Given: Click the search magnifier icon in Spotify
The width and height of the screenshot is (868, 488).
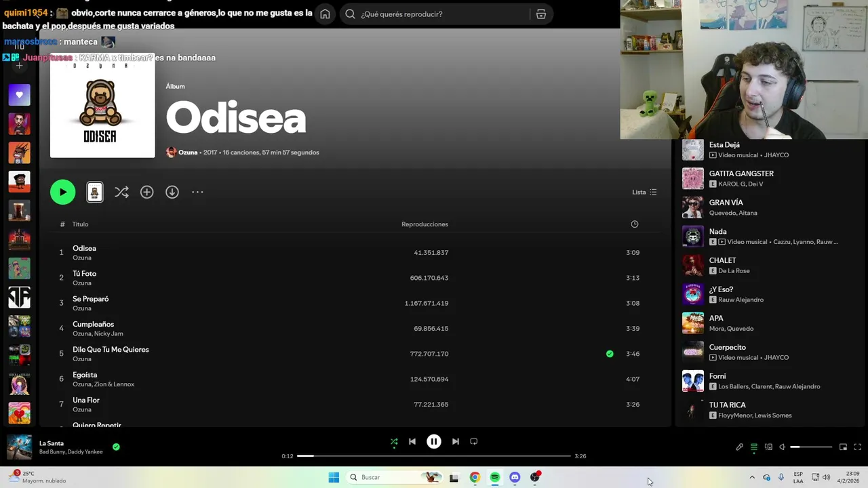Looking at the screenshot, I should pos(350,14).
